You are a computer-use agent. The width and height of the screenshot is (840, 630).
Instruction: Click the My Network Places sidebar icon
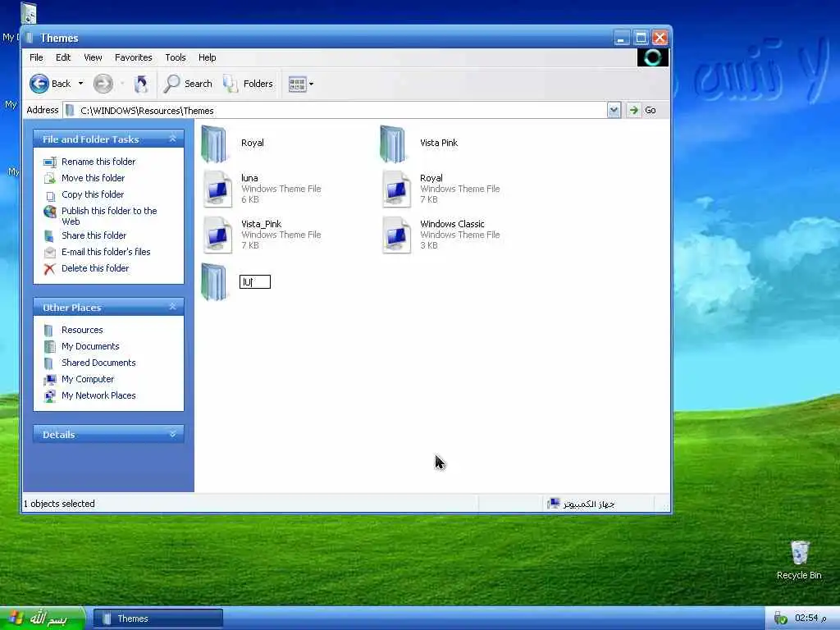pyautogui.click(x=50, y=396)
